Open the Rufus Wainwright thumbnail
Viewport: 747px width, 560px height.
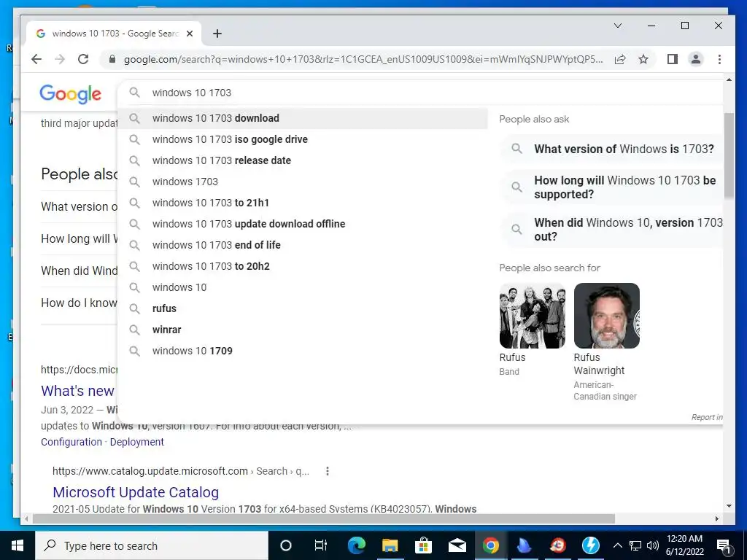(606, 316)
